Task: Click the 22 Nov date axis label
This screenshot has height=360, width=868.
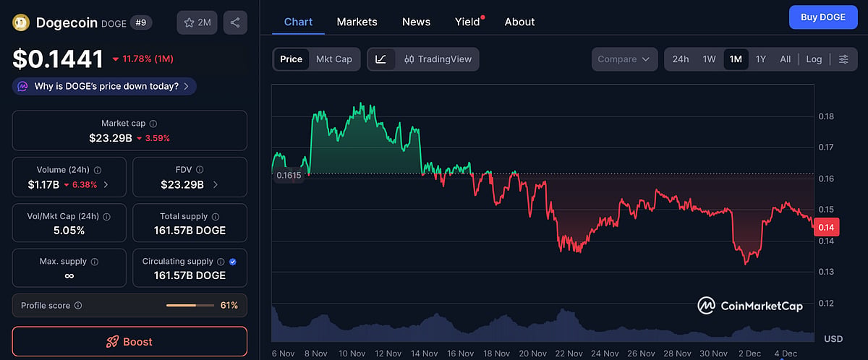Action: [x=569, y=353]
